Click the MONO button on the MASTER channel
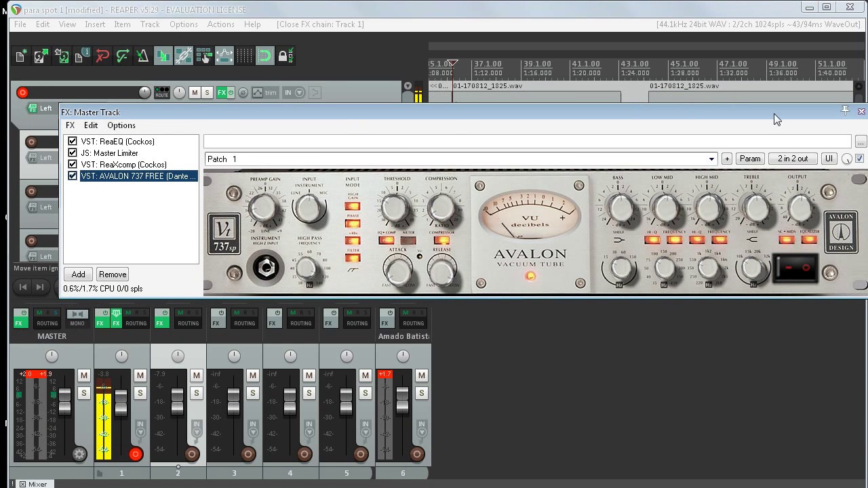Viewport: 868px width, 488px height. tap(77, 319)
